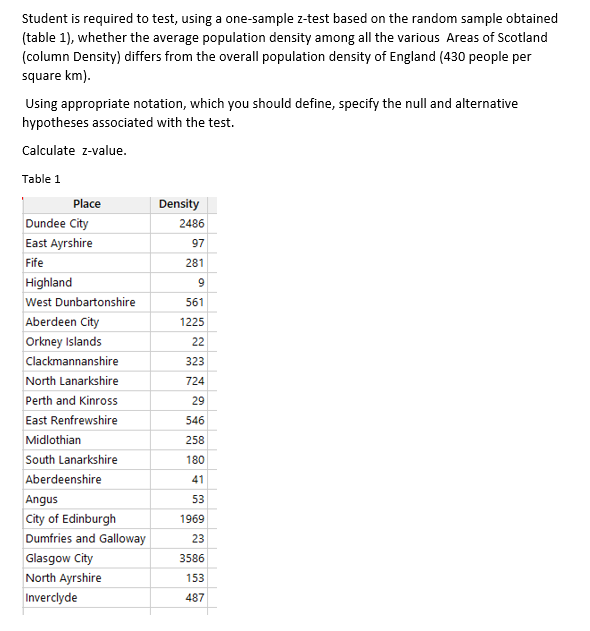This screenshot has height=631, width=590.
Task: Click the West Dunbartonshire cell
Action: [x=87, y=302]
